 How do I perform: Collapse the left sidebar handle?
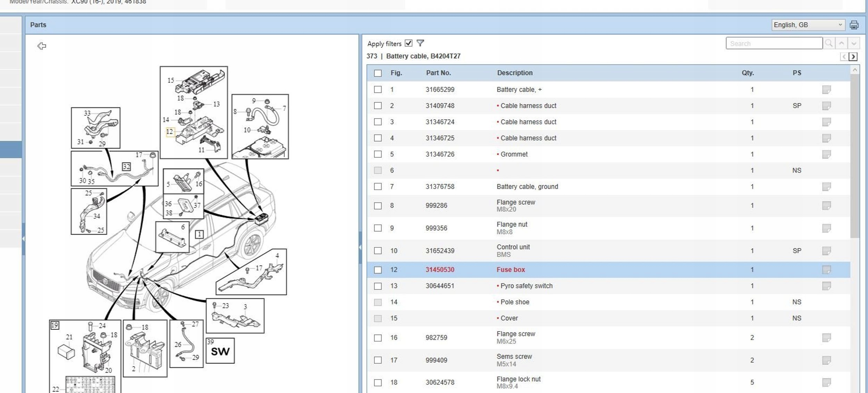coord(23,239)
